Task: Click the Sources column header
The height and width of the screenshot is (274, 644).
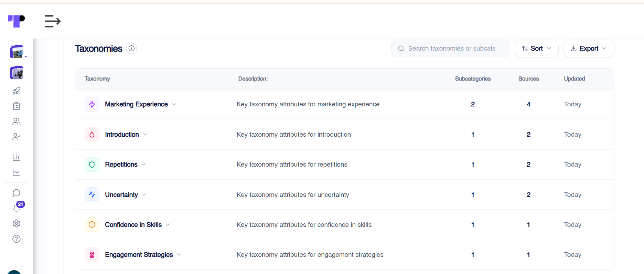Action: pos(528,79)
